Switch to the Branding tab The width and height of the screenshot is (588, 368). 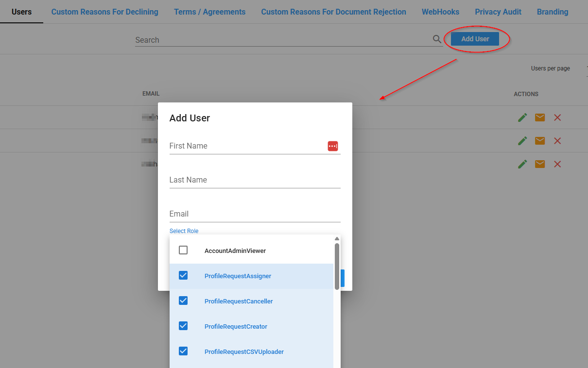coord(553,12)
